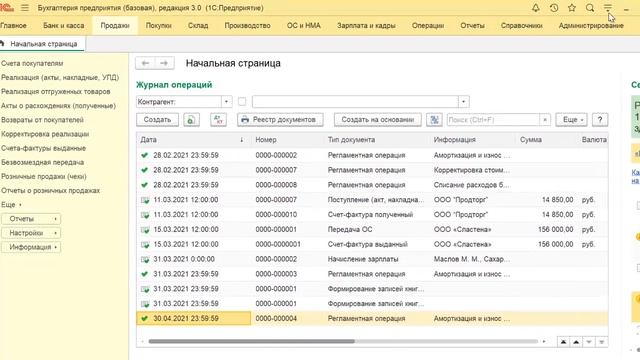Sort by the Дата column header
640x360 pixels.
click(x=193, y=140)
